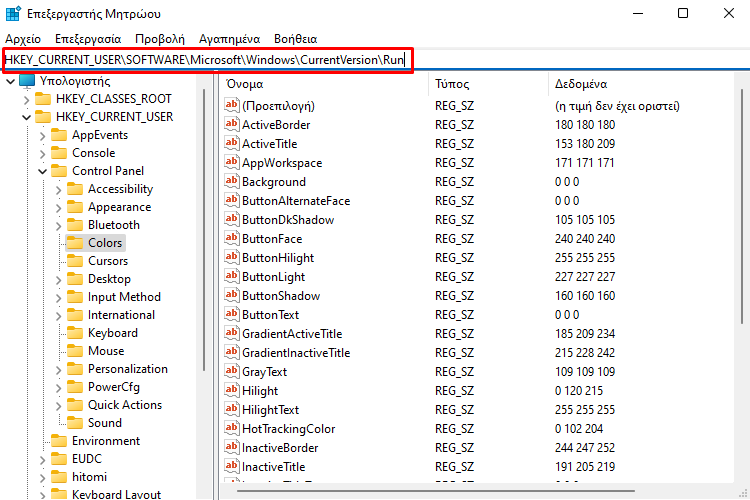The height and width of the screenshot is (500, 750).
Task: Open the Αγαπημένα menu
Action: (230, 39)
